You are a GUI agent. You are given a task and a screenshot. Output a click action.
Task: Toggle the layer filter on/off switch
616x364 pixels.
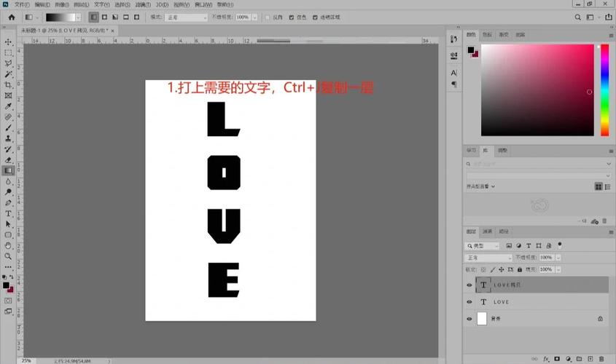tap(560, 245)
